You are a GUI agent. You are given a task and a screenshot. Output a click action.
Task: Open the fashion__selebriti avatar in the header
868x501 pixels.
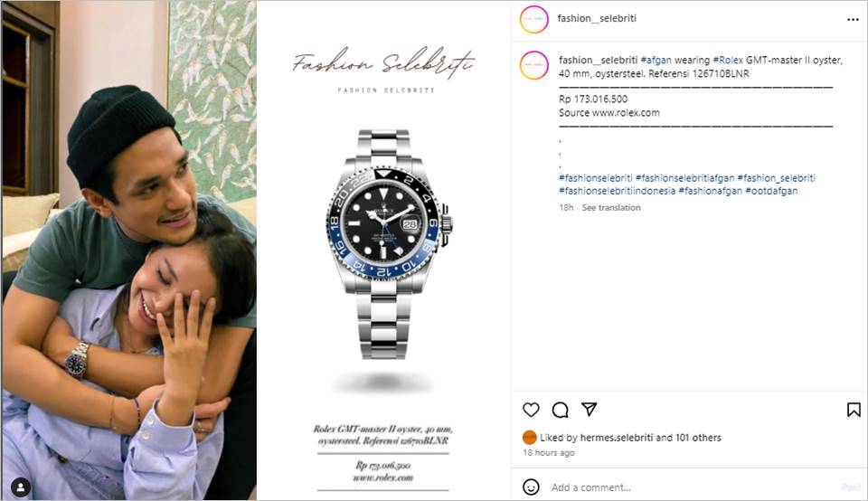click(534, 19)
